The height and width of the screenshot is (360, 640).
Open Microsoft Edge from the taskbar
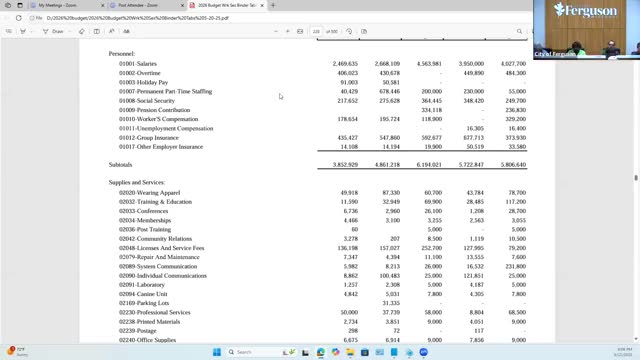pos(321,352)
